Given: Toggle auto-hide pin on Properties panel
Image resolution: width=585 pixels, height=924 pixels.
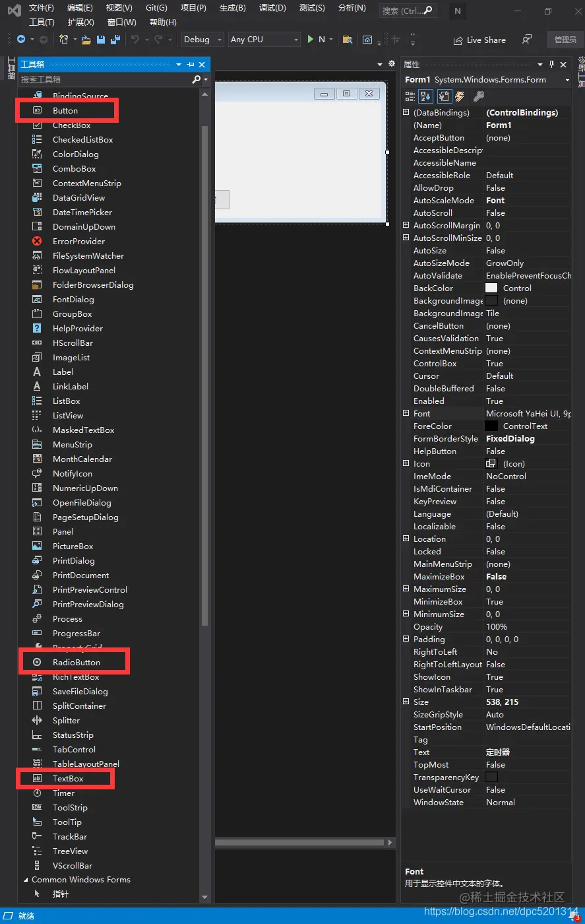Looking at the screenshot, I should [x=552, y=64].
